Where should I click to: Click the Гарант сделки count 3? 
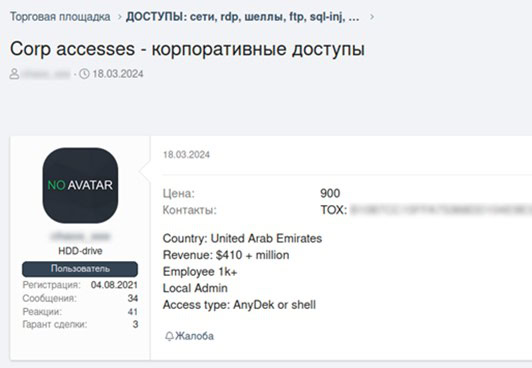tap(135, 325)
